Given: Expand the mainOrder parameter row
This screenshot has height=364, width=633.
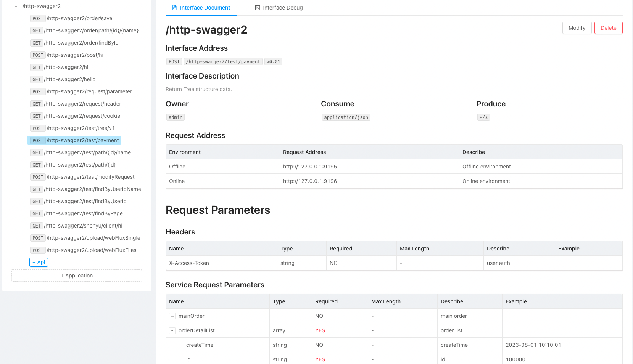Looking at the screenshot, I should pos(172,316).
